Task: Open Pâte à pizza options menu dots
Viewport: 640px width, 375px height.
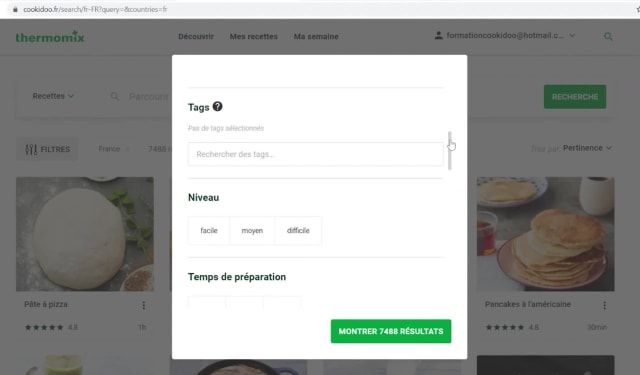Action: [x=144, y=305]
